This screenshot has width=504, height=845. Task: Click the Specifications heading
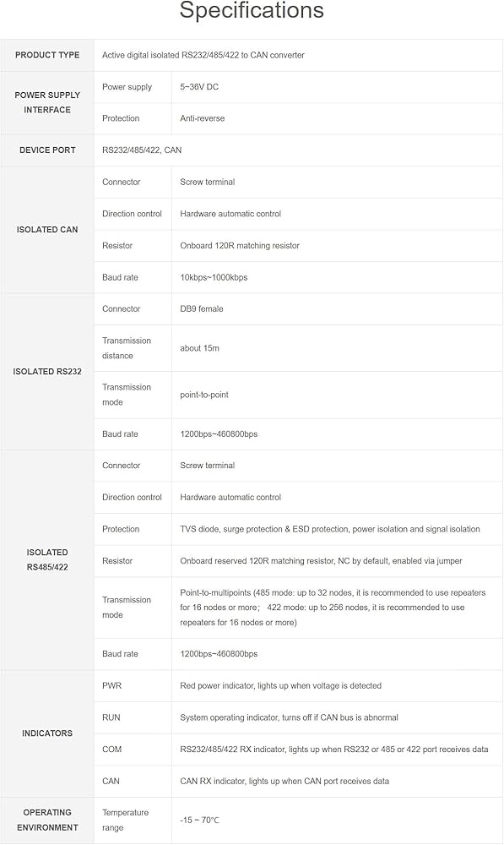tap(252, 11)
